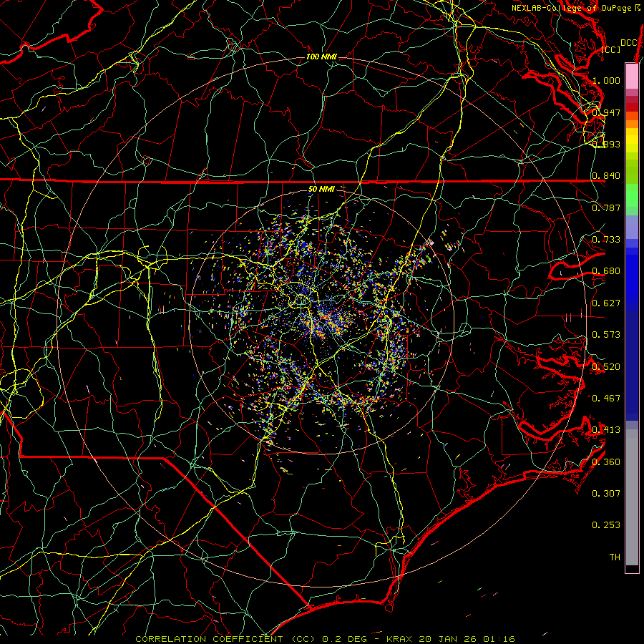Click the CORRELATION COEFFICIENT (CC) title text

(225, 639)
